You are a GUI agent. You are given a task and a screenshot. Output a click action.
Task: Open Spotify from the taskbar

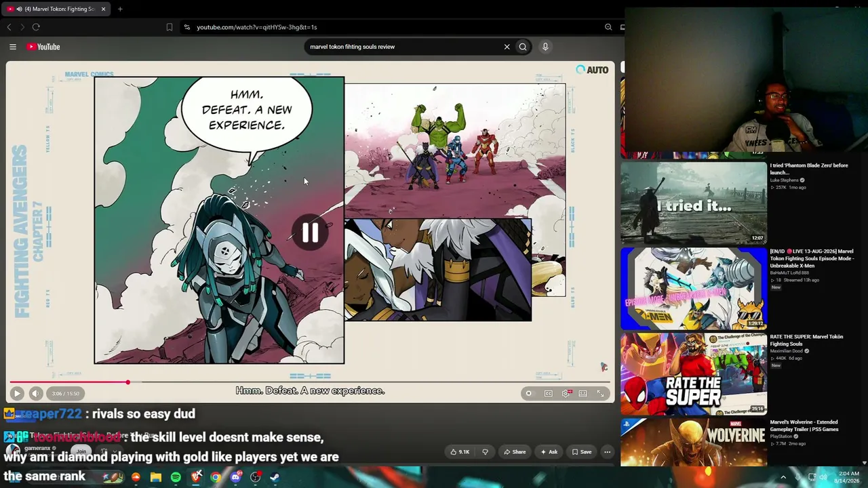(176, 477)
